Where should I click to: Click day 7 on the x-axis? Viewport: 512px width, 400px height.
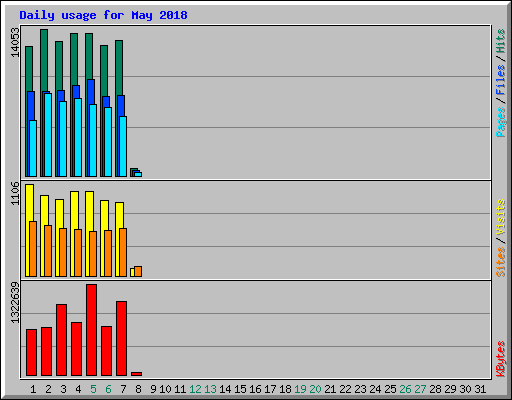coord(123,389)
